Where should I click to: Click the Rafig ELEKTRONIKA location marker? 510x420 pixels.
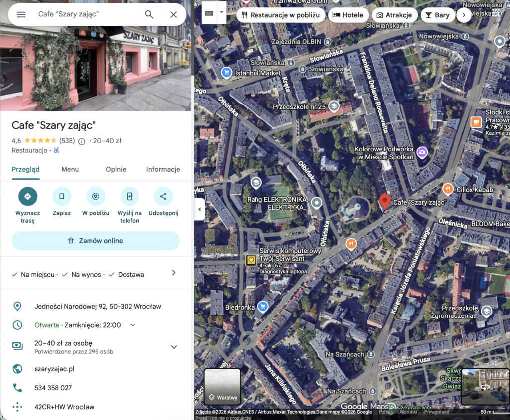pos(316,203)
